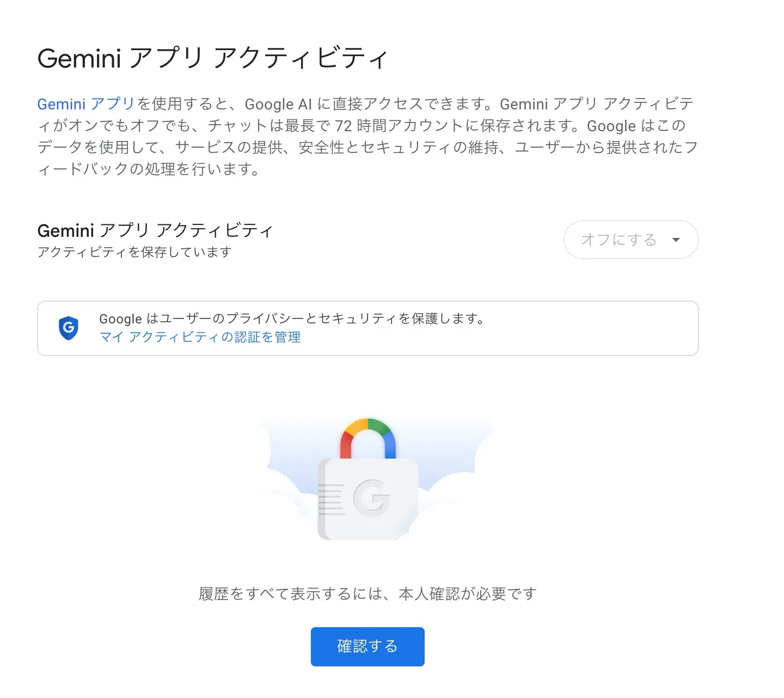
Task: Click the multicolored padlock shackle
Action: [368, 439]
